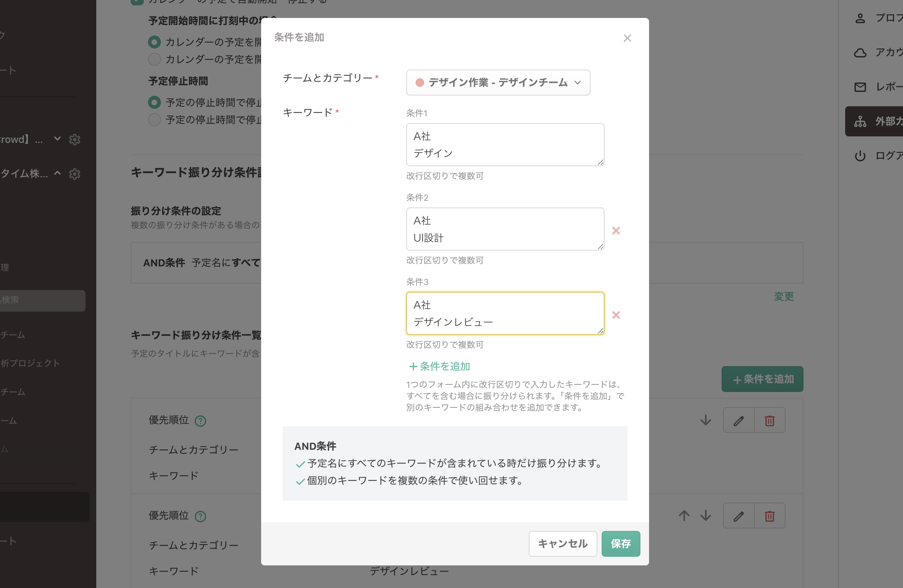This screenshot has width=903, height=588.
Task: Click the trash delete icon on second condition row
Action: 769,515
